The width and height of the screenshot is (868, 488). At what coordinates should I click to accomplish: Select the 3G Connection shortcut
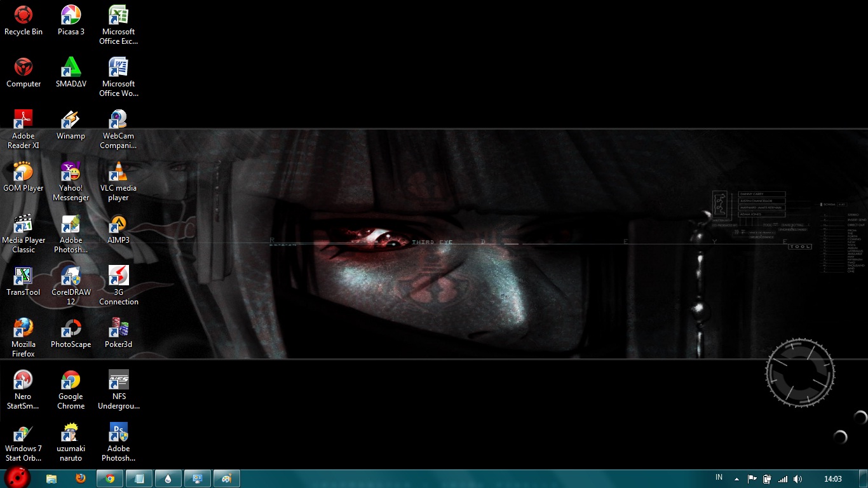point(118,286)
